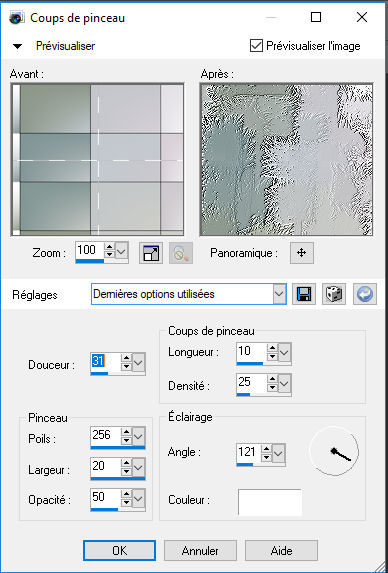Open the Longueur slider dropdown
Image resolution: width=388 pixels, height=573 pixels.
click(285, 352)
